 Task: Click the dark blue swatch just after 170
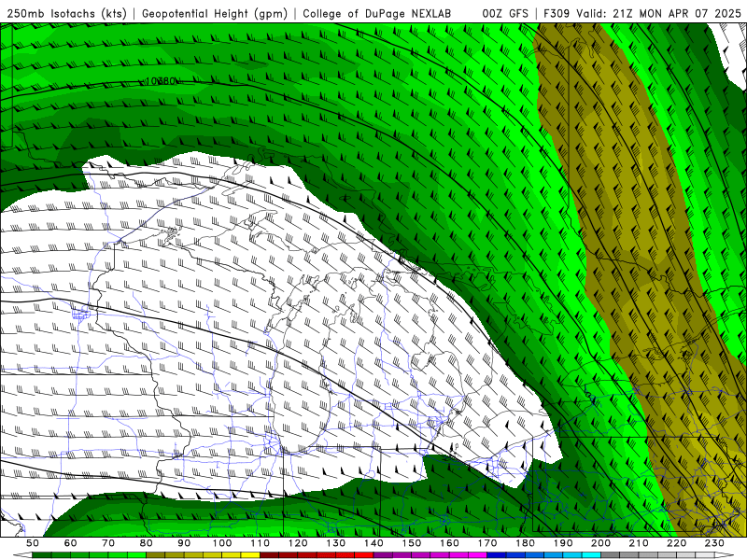[497, 554]
